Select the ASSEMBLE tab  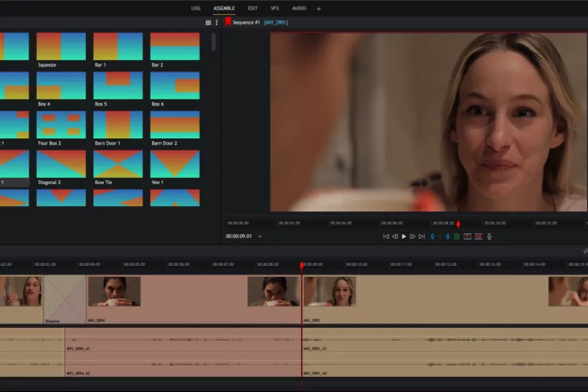(x=224, y=8)
